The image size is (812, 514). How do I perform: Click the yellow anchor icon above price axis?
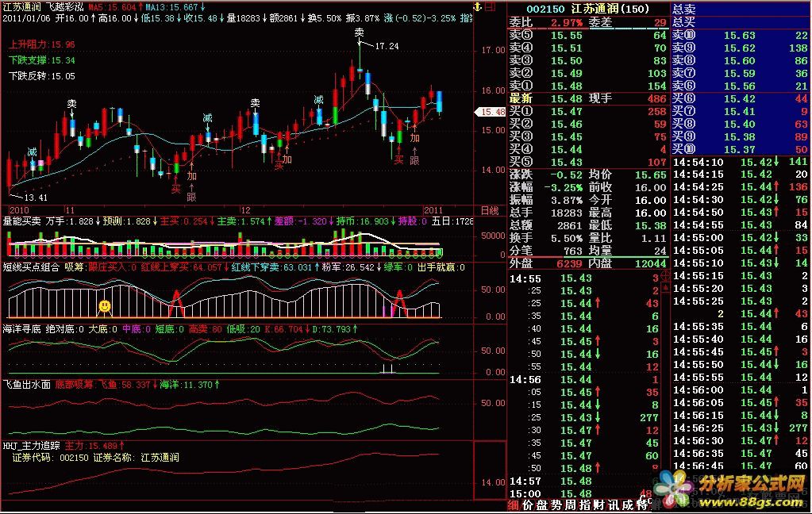pyautogui.click(x=478, y=6)
